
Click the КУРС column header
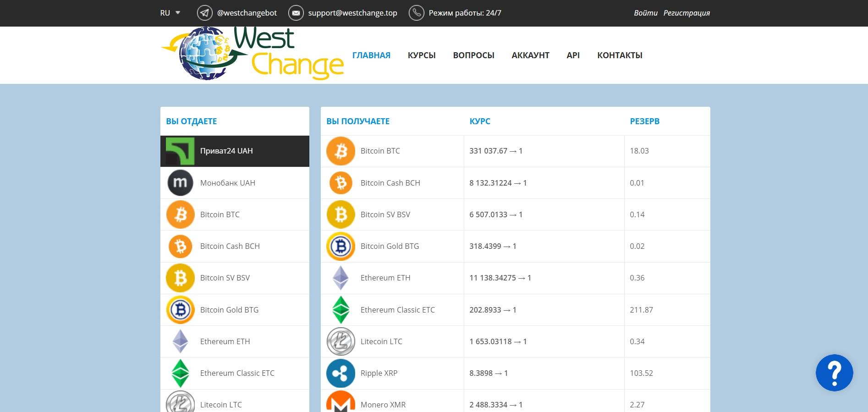tap(480, 121)
